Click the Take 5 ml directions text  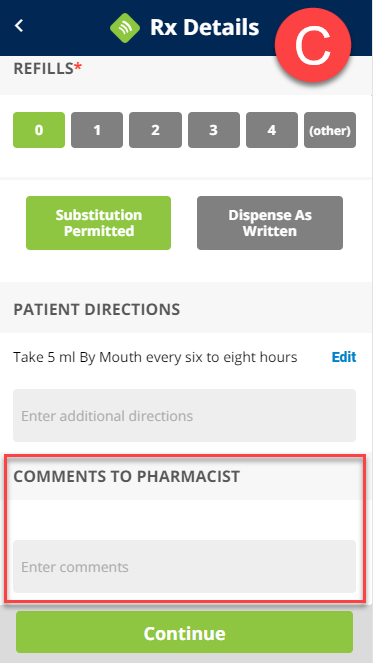pos(155,357)
